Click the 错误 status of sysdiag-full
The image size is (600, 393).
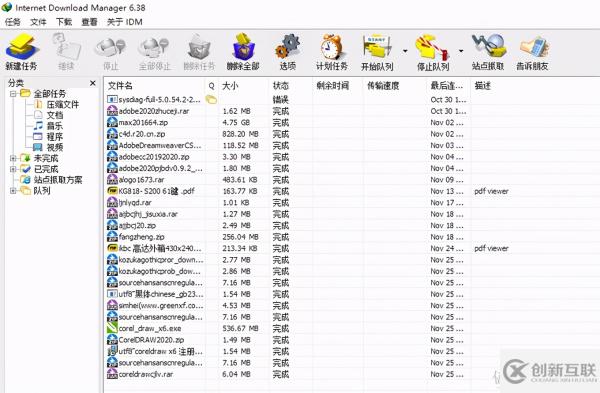pyautogui.click(x=280, y=100)
